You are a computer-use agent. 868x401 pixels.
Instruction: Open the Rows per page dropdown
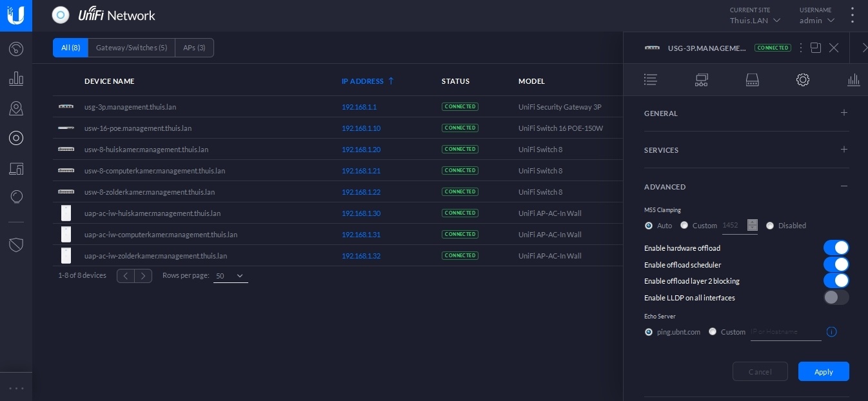click(x=230, y=276)
